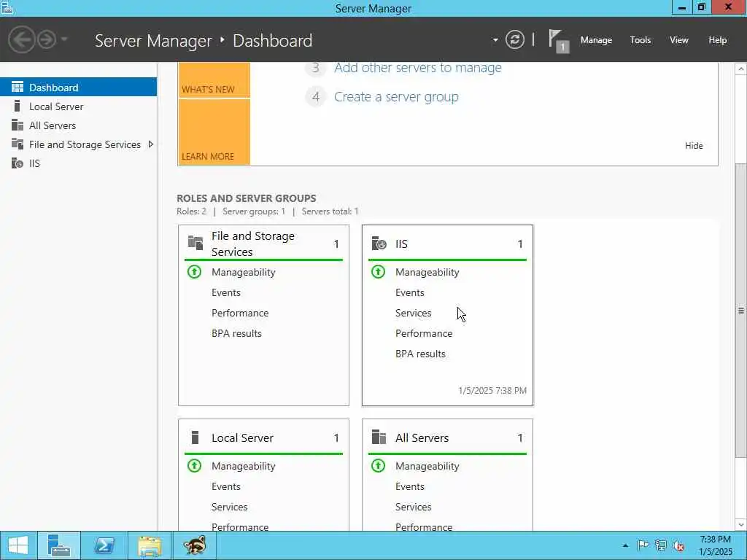This screenshot has width=747, height=560.
Task: Click the vertical scrollbar thumb
Action: pos(741,311)
